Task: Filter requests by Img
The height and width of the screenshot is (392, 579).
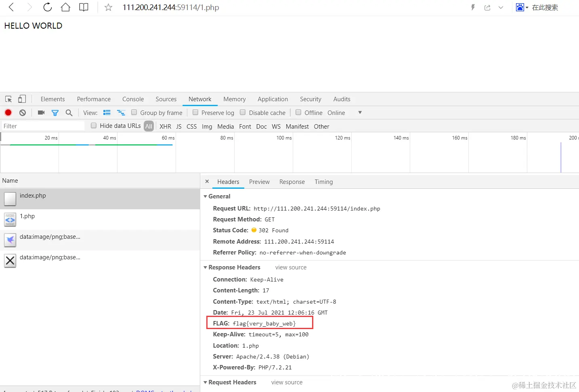Action: click(207, 127)
